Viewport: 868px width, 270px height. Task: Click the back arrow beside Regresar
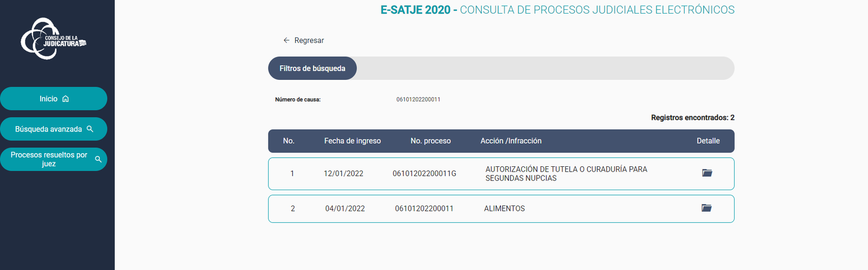pos(286,40)
